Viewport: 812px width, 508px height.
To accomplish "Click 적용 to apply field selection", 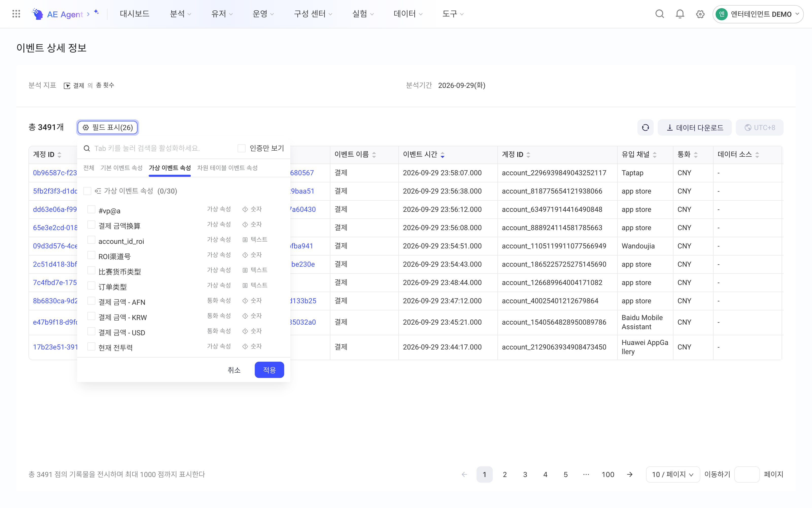I will [x=269, y=370].
